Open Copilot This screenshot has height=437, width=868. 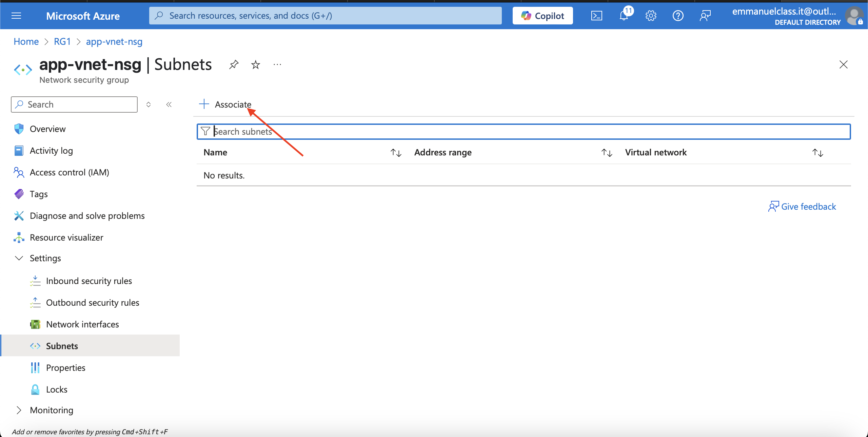[x=542, y=16]
